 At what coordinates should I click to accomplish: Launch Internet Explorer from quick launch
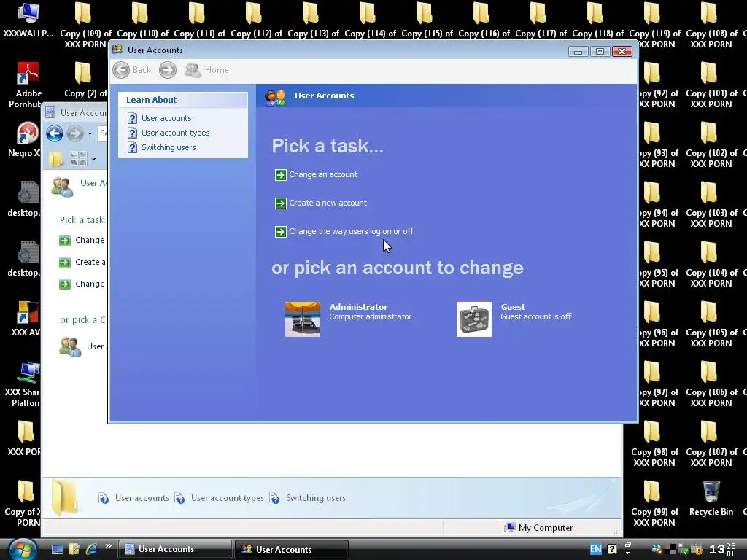tap(91, 550)
